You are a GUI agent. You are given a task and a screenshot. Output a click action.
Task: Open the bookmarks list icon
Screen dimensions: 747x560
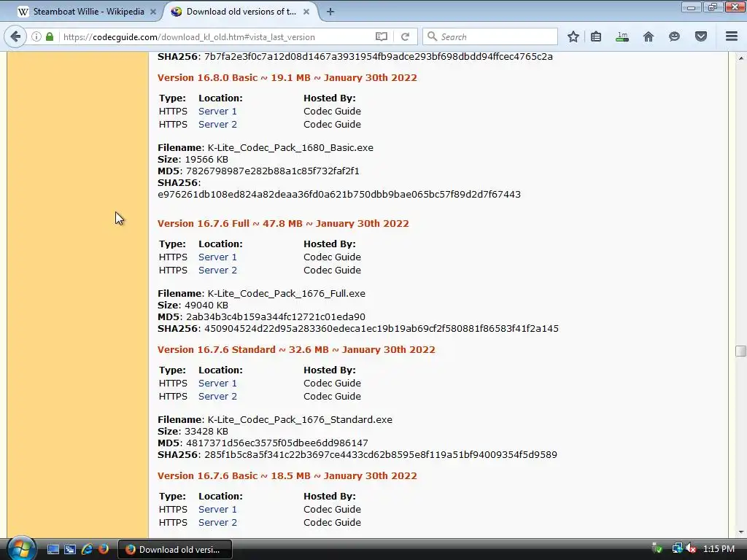pyautogui.click(x=596, y=36)
